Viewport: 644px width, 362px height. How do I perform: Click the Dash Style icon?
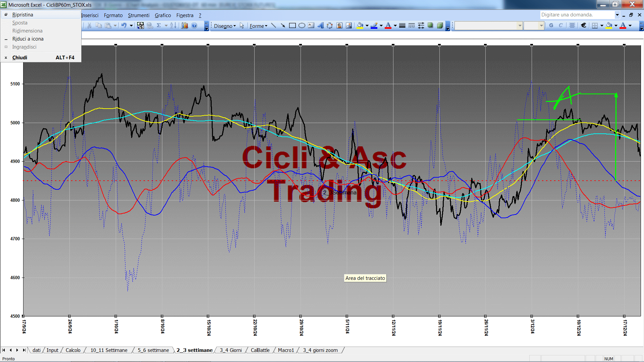pyautogui.click(x=412, y=25)
